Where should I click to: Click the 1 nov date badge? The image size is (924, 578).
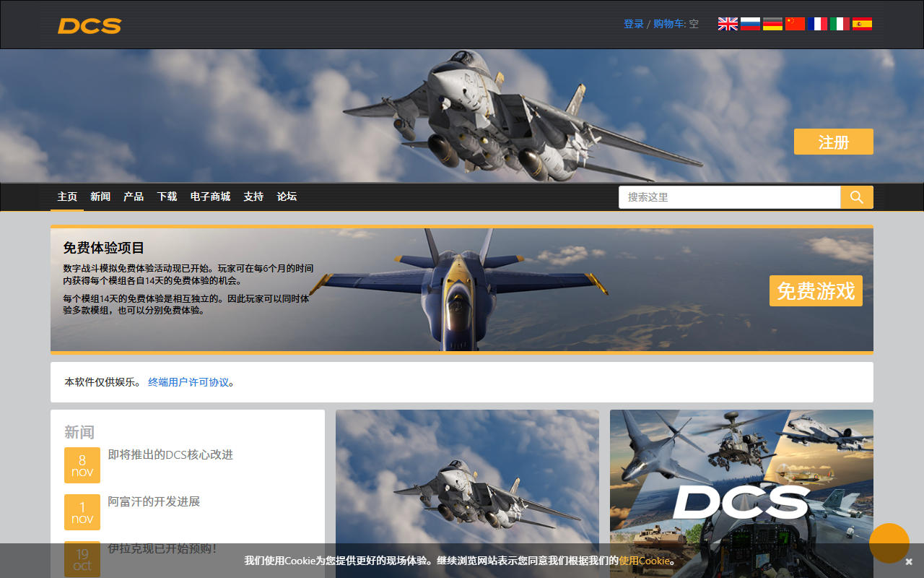tap(82, 512)
